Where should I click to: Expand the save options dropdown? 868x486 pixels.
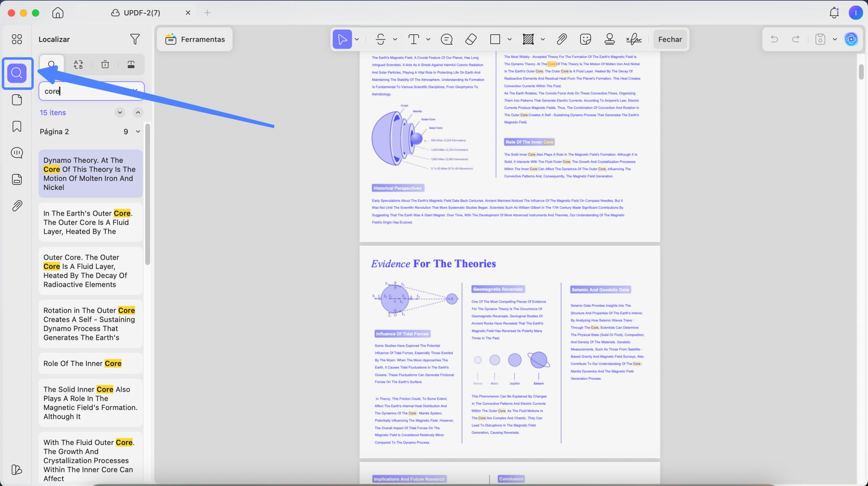[835, 39]
